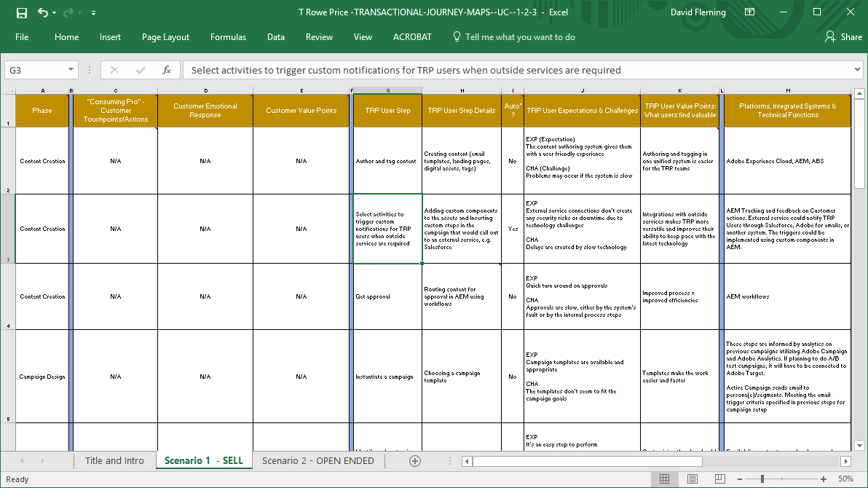Image resolution: width=868 pixels, height=488 pixels.
Task: Click the Insert Function fx icon
Action: coord(167,70)
